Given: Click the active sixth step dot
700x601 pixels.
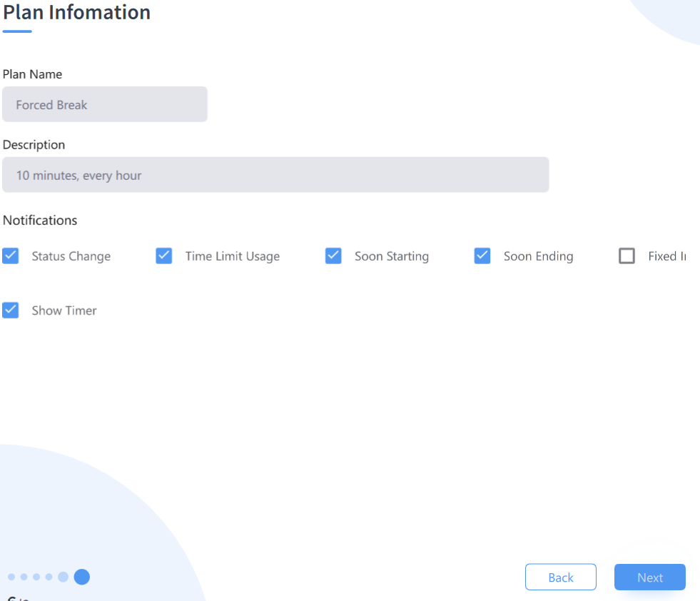Looking at the screenshot, I should click(x=82, y=577).
